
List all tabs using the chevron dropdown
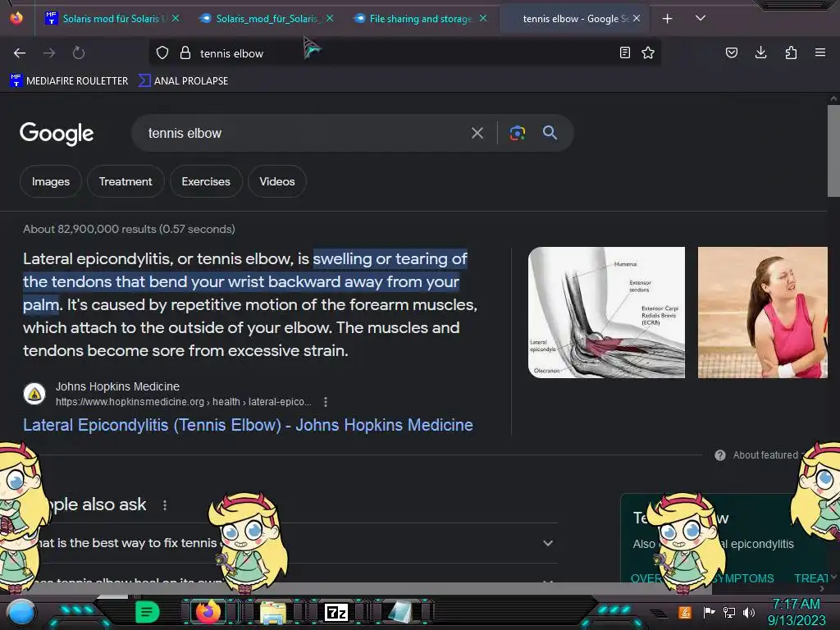pos(701,18)
